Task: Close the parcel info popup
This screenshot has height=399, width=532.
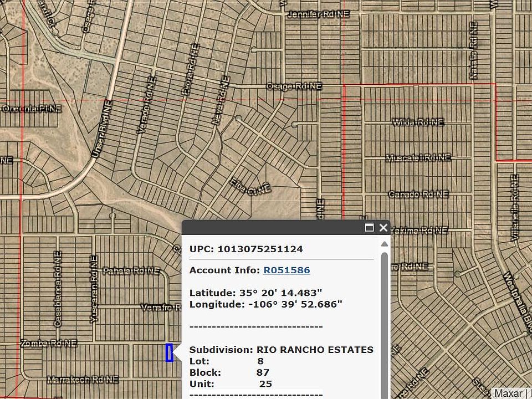Action: tap(383, 227)
